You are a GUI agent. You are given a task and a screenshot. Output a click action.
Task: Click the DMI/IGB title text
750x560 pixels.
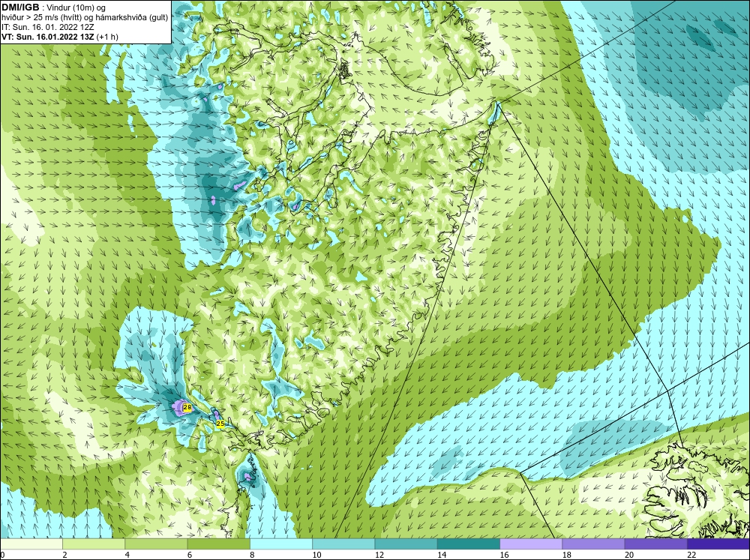coord(20,7)
